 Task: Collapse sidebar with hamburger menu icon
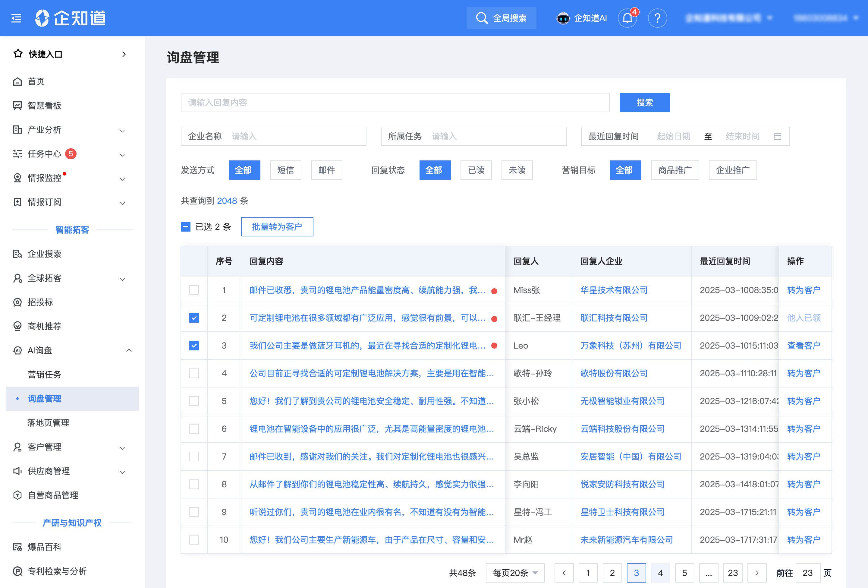[17, 18]
